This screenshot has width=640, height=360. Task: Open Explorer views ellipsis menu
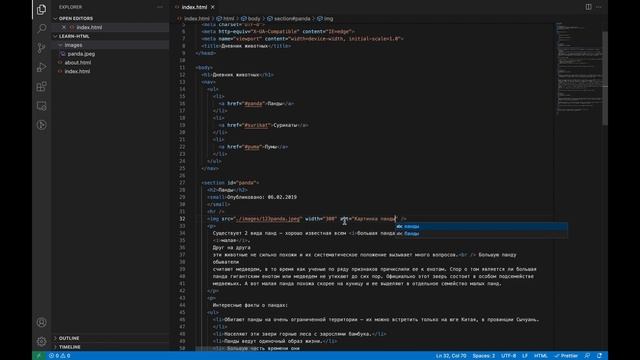point(160,7)
